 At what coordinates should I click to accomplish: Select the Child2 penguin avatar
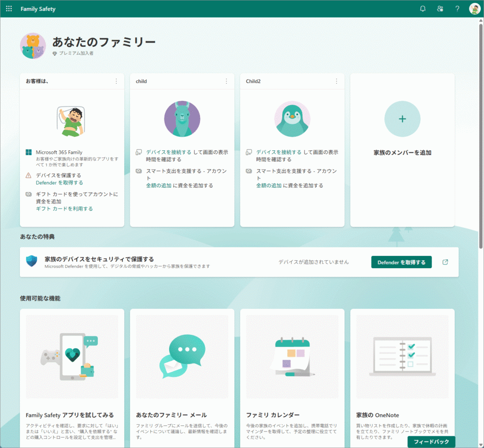coord(292,119)
